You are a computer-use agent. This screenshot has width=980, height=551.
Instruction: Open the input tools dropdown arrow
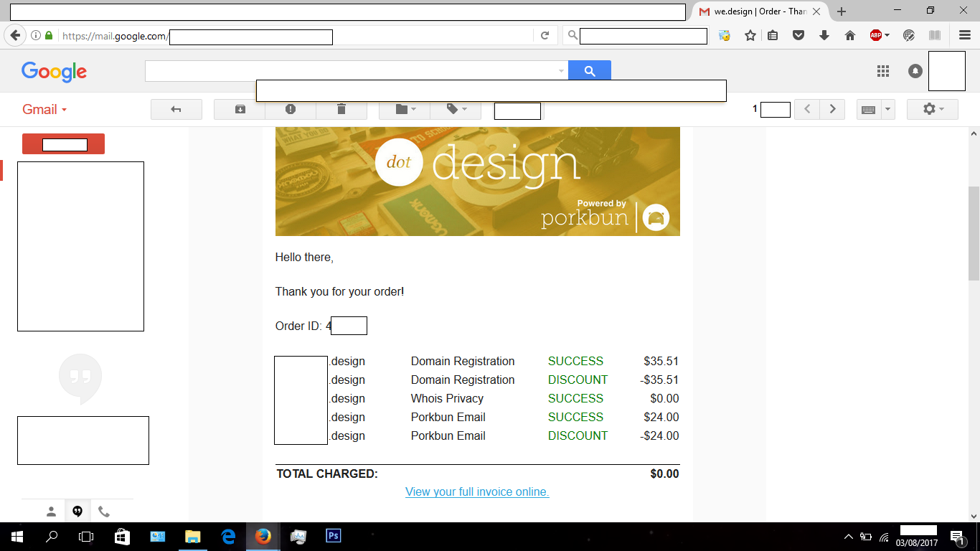[888, 109]
